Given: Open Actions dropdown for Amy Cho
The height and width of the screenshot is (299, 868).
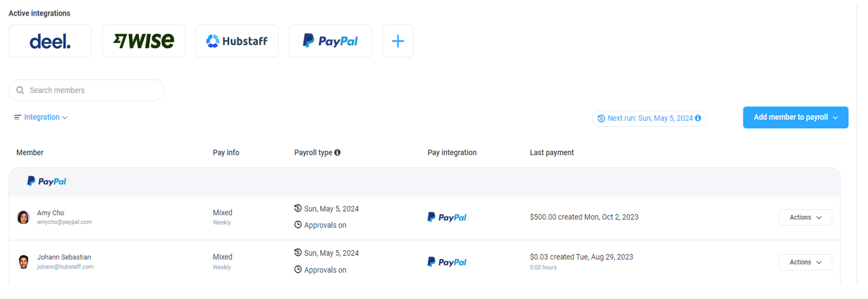Looking at the screenshot, I should pos(805,218).
